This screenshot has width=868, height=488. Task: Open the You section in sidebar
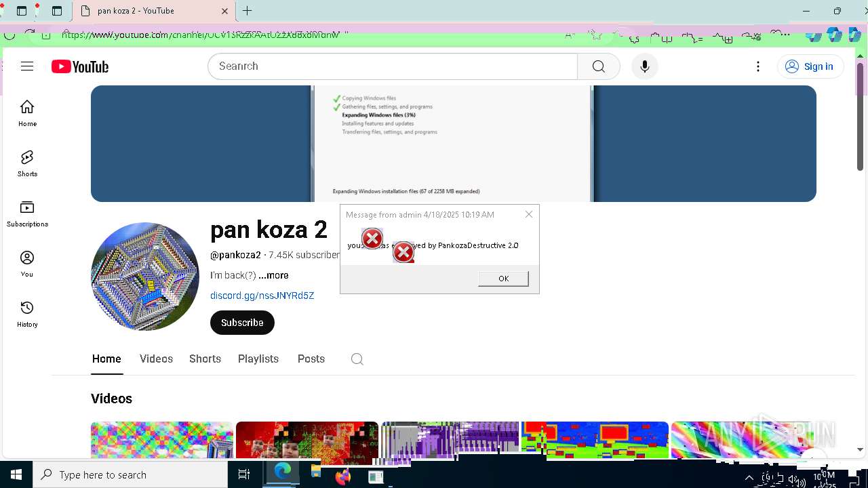click(x=27, y=264)
